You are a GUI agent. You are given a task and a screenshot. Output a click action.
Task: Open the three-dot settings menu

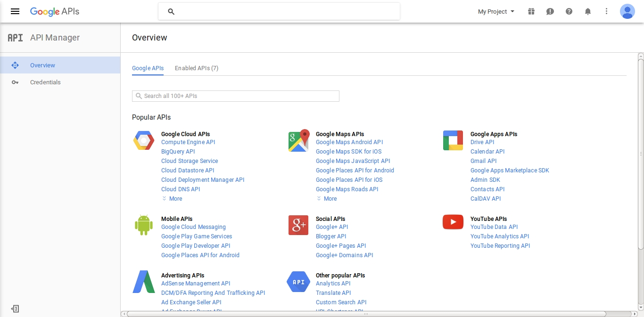pyautogui.click(x=607, y=11)
